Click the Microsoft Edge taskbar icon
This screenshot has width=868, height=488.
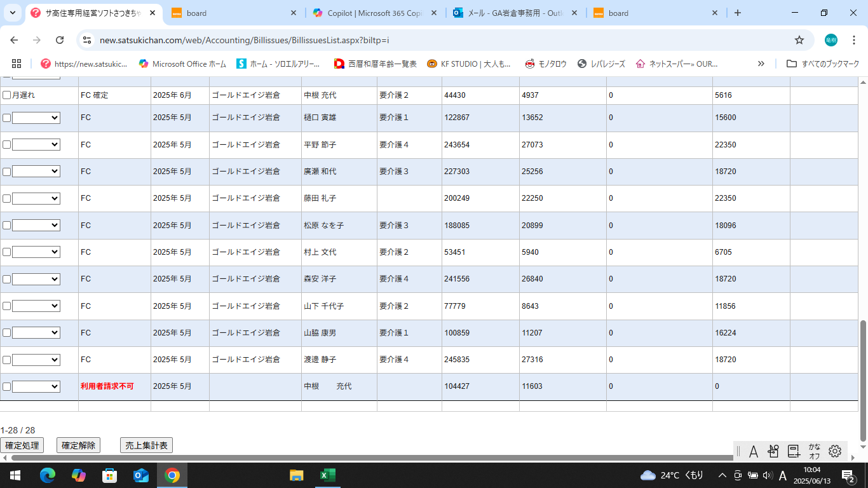48,475
